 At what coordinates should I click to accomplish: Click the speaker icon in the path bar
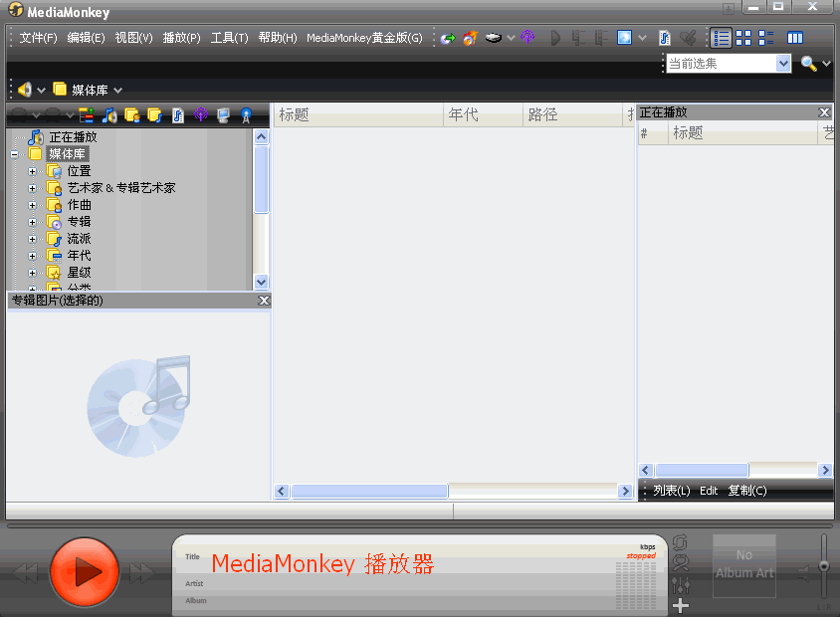(25, 90)
